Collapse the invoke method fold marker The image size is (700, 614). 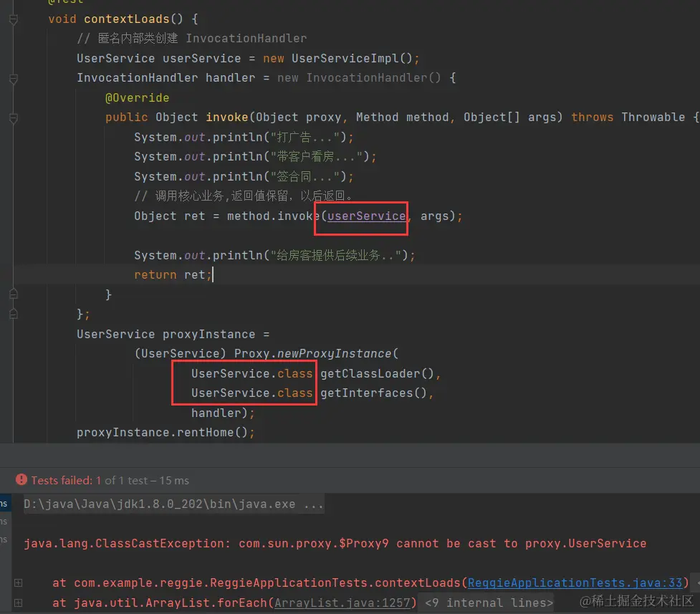14,118
